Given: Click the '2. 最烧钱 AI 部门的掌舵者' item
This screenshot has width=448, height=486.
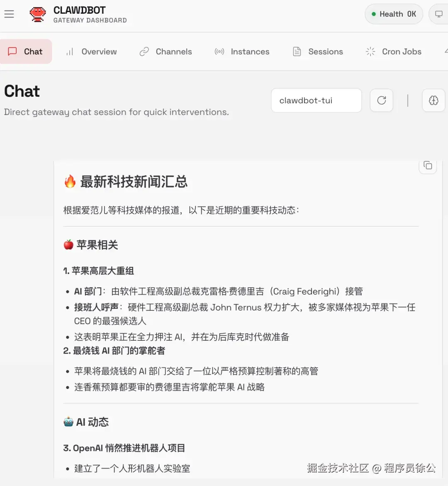Looking at the screenshot, I should point(114,351).
